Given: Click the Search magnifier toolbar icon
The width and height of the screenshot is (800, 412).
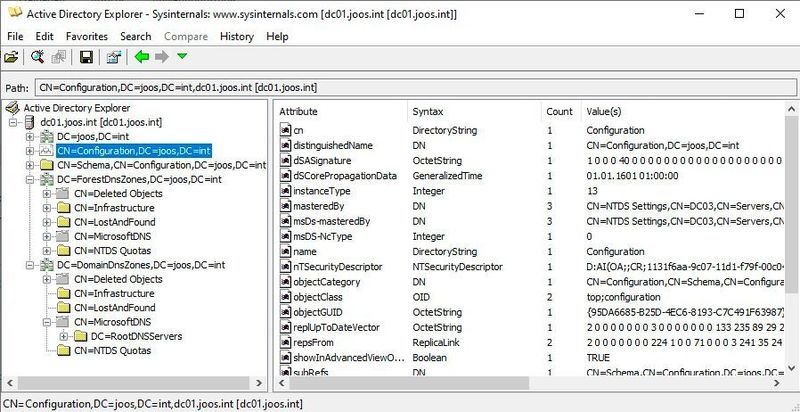Looking at the screenshot, I should [37, 57].
